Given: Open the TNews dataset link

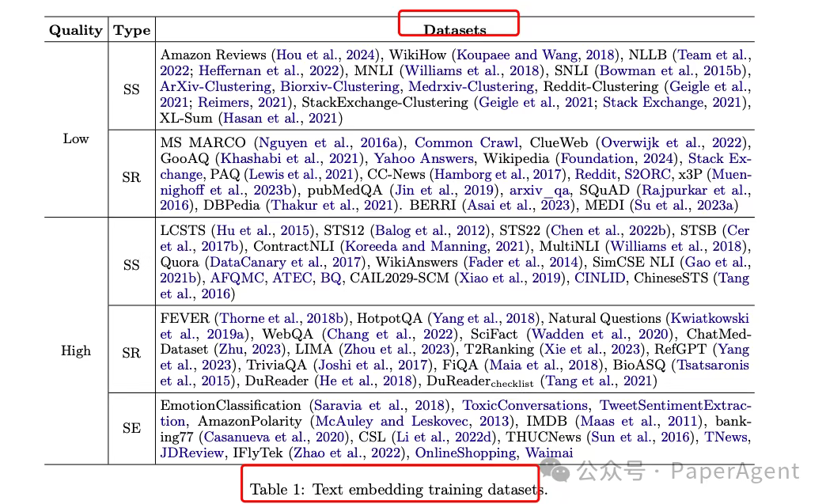Looking at the screenshot, I should (726, 438).
